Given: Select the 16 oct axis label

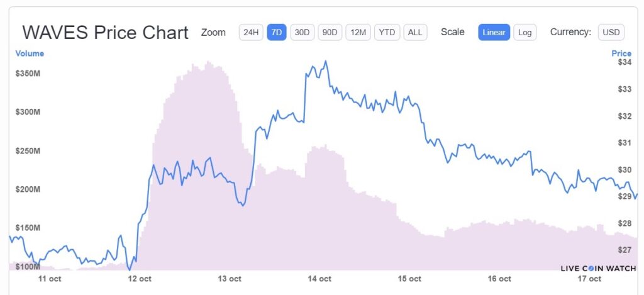Looking at the screenshot, I should 499,279.
